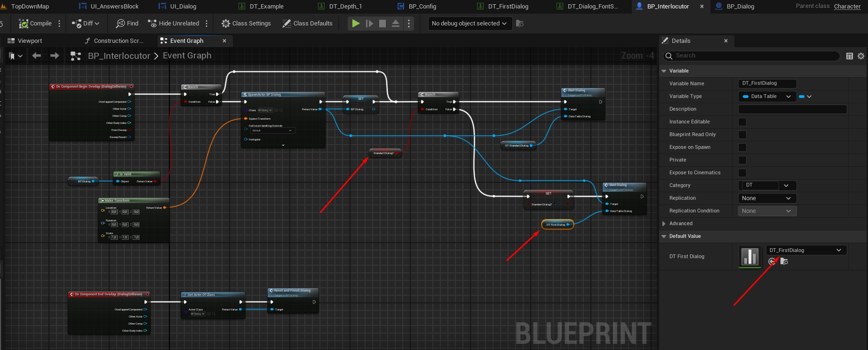The width and height of the screenshot is (868, 350).
Task: Open Details panel settings gear
Action: pyautogui.click(x=861, y=56)
